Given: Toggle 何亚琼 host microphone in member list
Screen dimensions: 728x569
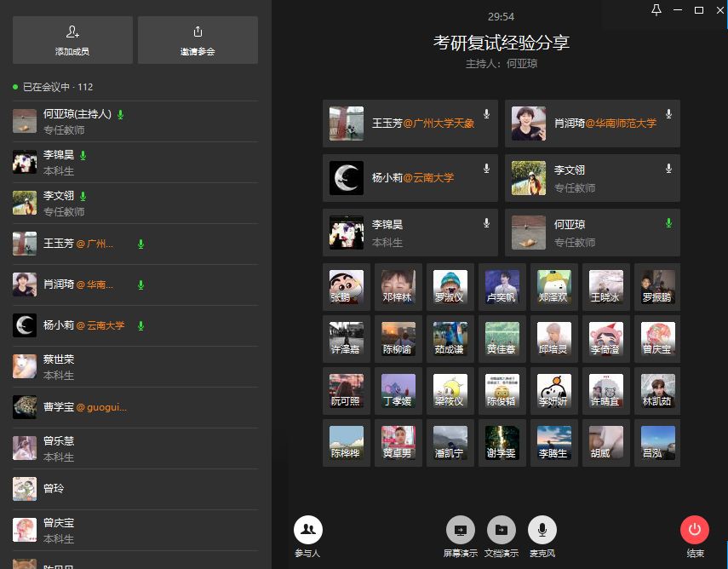Looking at the screenshot, I should (x=121, y=114).
